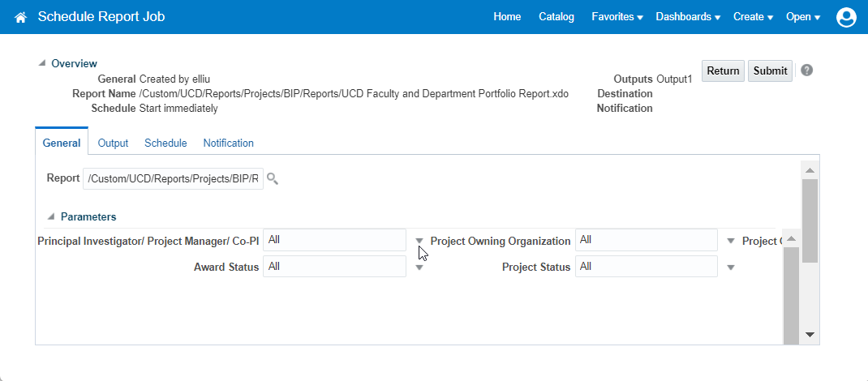
Task: Collapse the Overview section triangle
Action: [42, 63]
